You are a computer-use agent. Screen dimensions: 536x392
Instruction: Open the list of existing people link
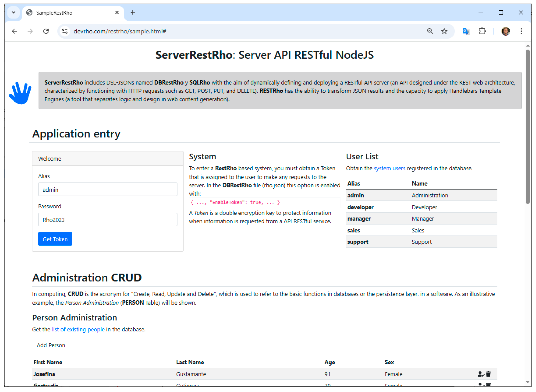78,329
